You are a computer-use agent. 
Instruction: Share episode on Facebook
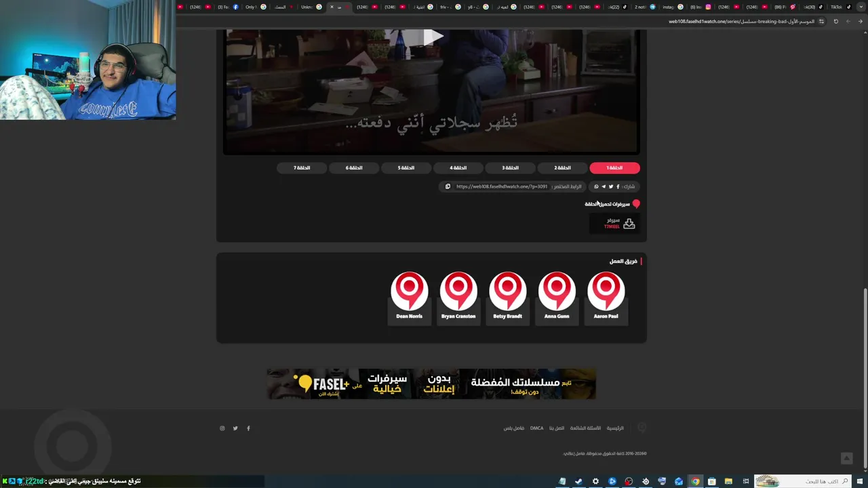618,186
